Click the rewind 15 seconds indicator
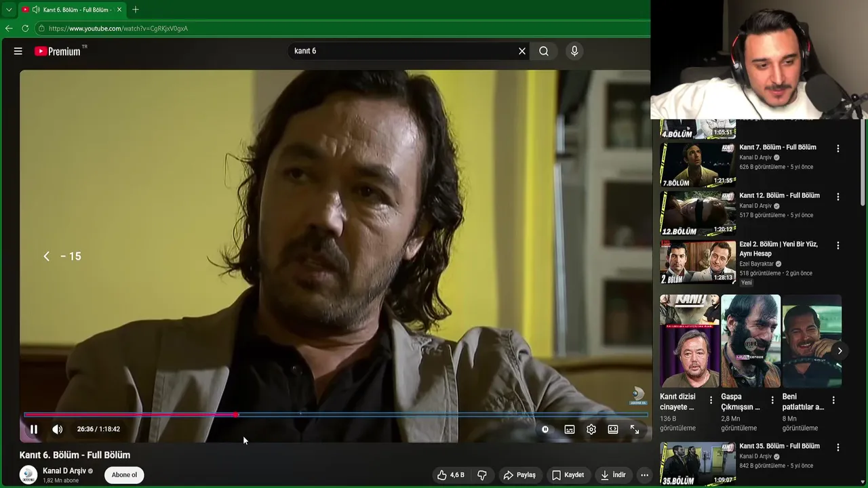 [x=62, y=256]
